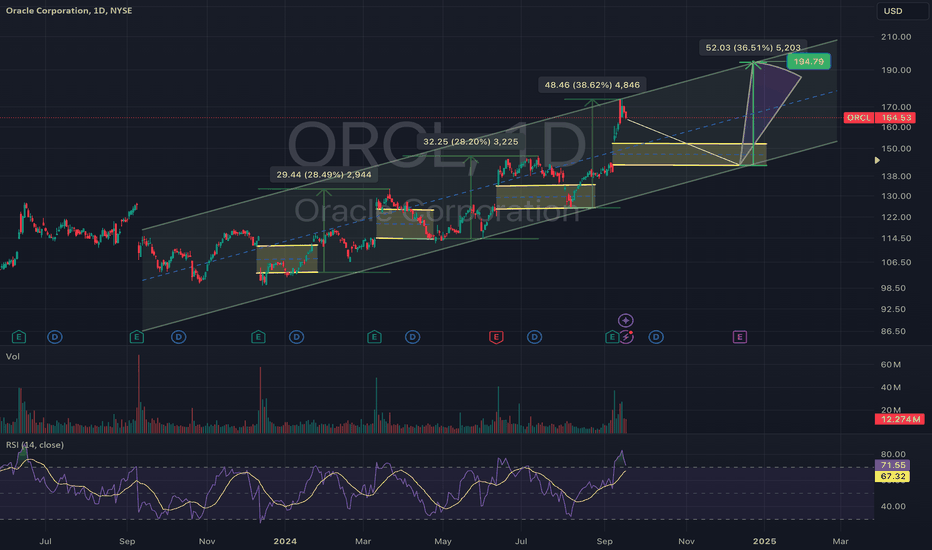Image resolution: width=932 pixels, height=550 pixels.
Task: Click the Vol indicator legend
Action: [x=12, y=356]
